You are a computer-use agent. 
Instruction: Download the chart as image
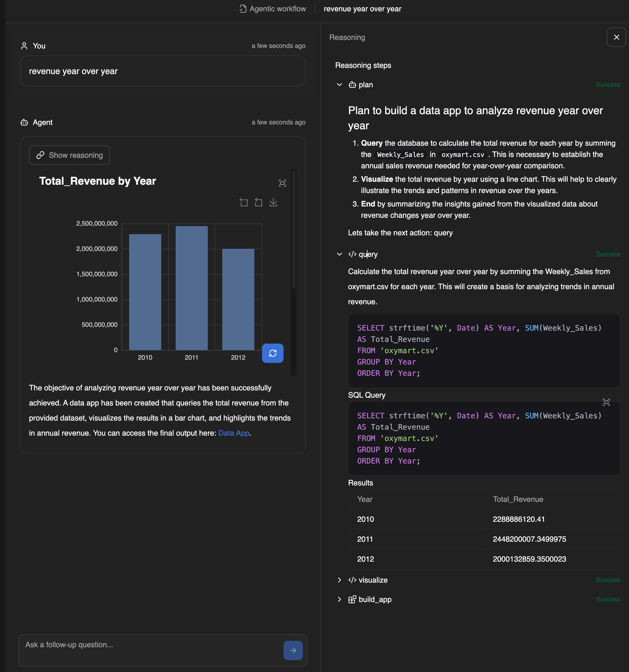point(273,202)
